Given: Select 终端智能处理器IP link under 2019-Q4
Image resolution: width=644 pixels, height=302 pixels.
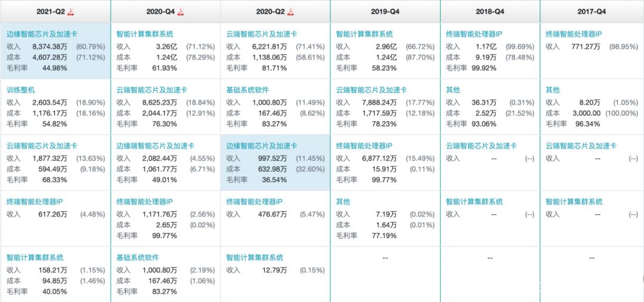Looking at the screenshot, I should [x=364, y=146].
